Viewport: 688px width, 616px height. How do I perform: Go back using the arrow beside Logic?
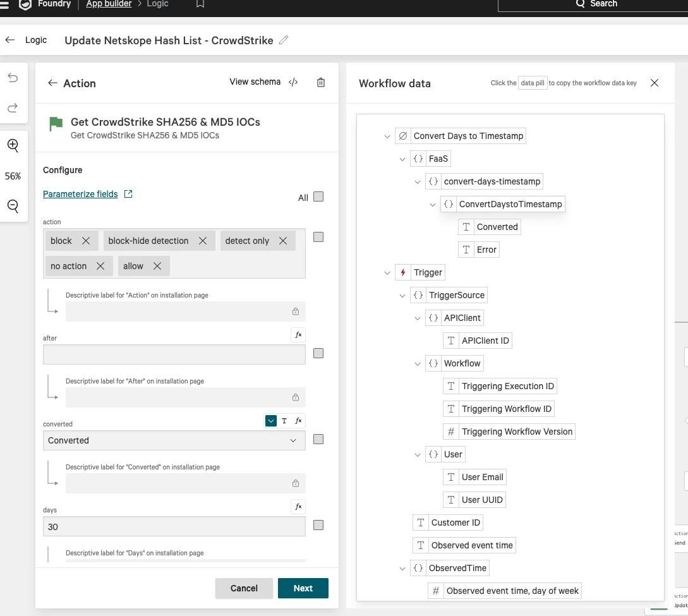tap(10, 40)
